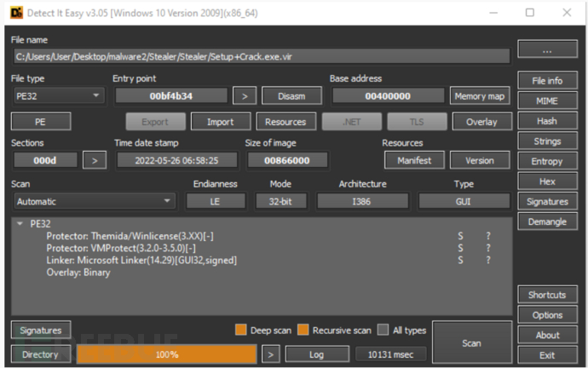Image resolution: width=588 pixels, height=368 pixels.
Task: Open the Hex viewer
Action: click(547, 181)
